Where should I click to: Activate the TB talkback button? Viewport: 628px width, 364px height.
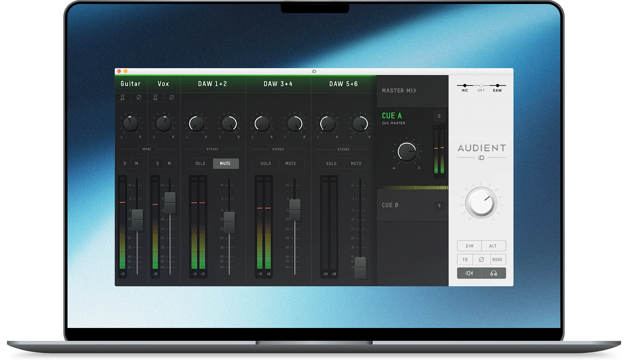point(465,260)
